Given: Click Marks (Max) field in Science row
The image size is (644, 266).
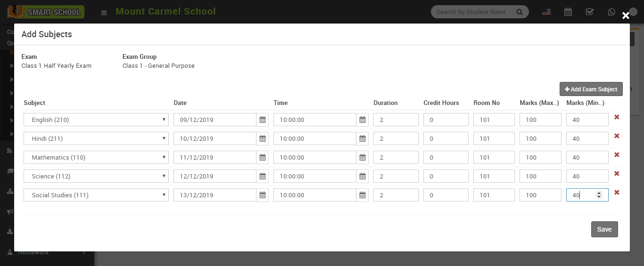Looking at the screenshot, I should [x=540, y=177].
